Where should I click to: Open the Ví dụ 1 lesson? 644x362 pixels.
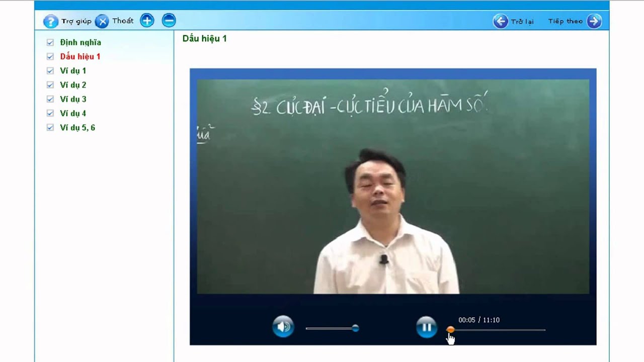pos(73,71)
